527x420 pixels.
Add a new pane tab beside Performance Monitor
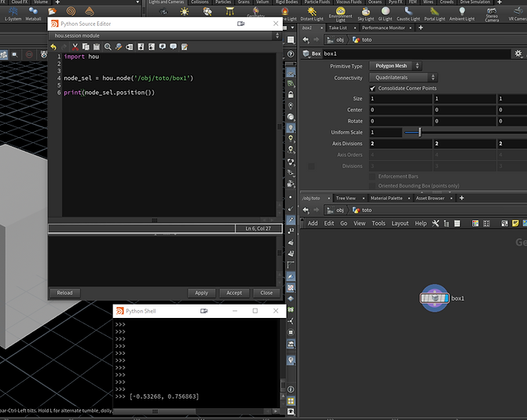click(421, 27)
